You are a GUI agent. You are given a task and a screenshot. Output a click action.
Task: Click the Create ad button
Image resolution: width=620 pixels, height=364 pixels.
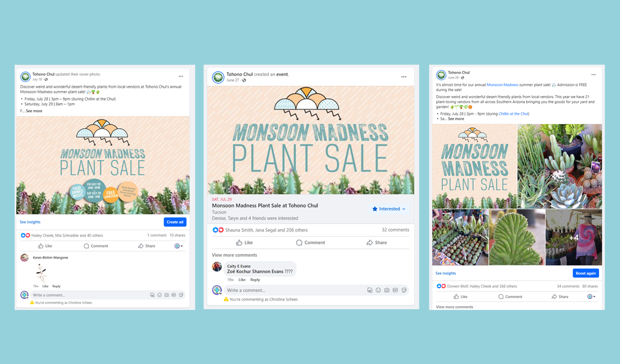pyautogui.click(x=175, y=222)
